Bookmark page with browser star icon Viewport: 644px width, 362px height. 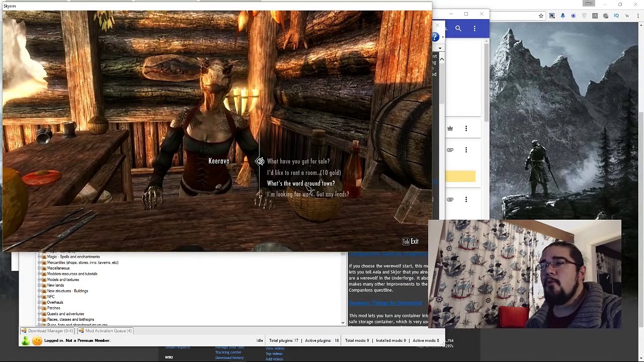[541, 16]
